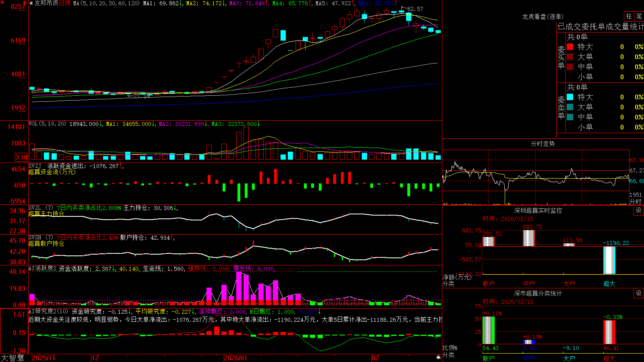644x362 pixels.
Task: Click the 超赢散户持仓 label
Action: pyautogui.click(x=46, y=243)
